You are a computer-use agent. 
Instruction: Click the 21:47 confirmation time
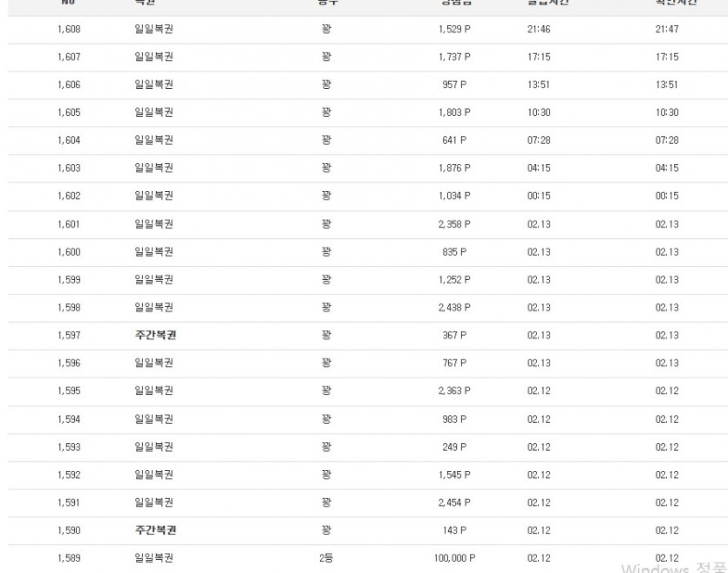point(667,30)
